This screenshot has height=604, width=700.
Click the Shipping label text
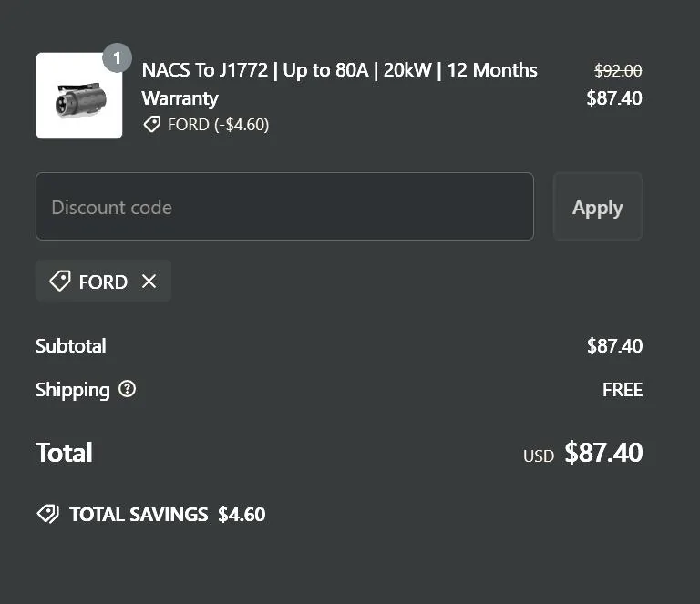click(x=72, y=390)
